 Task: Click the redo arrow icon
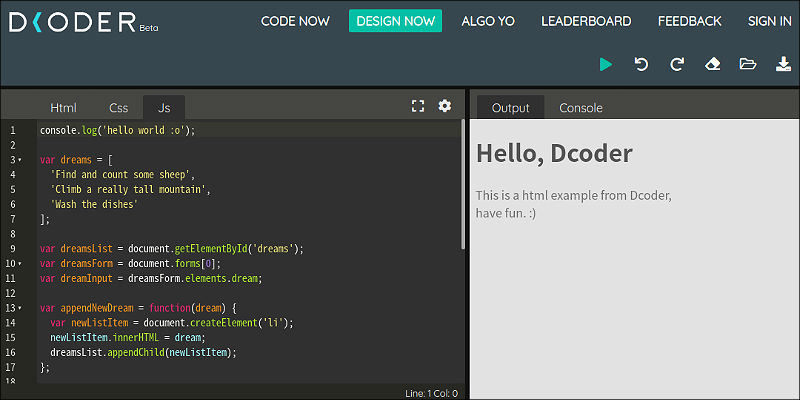(x=677, y=64)
